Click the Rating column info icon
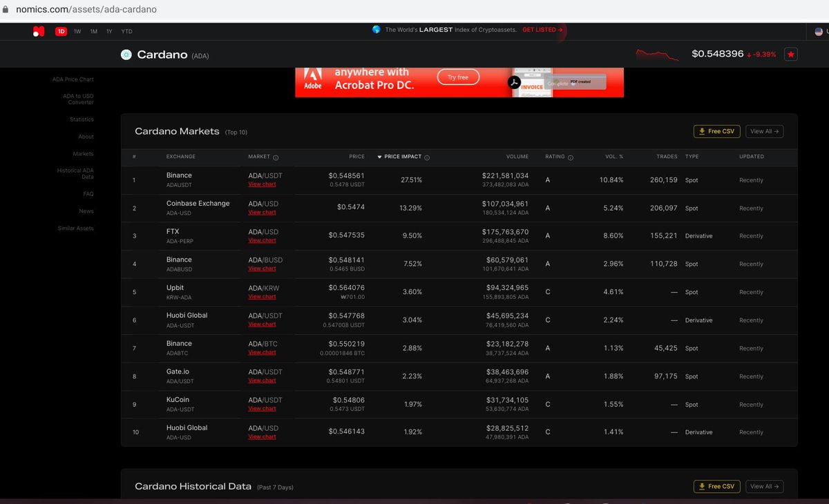This screenshot has height=504, width=829. point(571,157)
